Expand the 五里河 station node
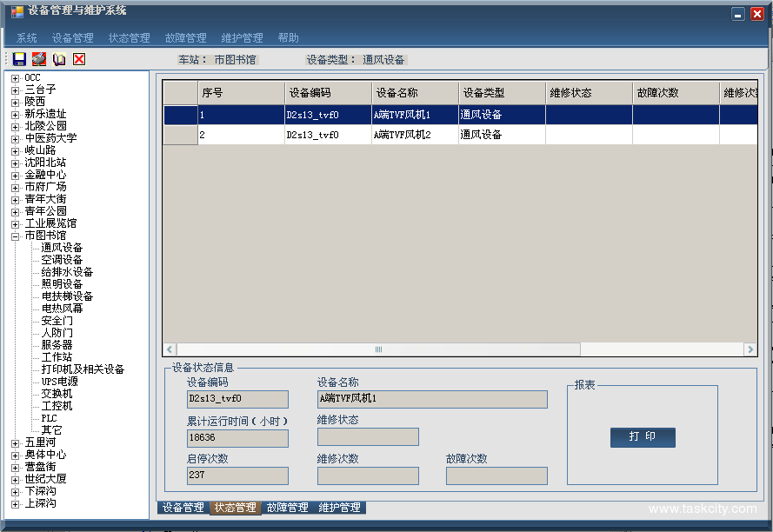 [16, 442]
